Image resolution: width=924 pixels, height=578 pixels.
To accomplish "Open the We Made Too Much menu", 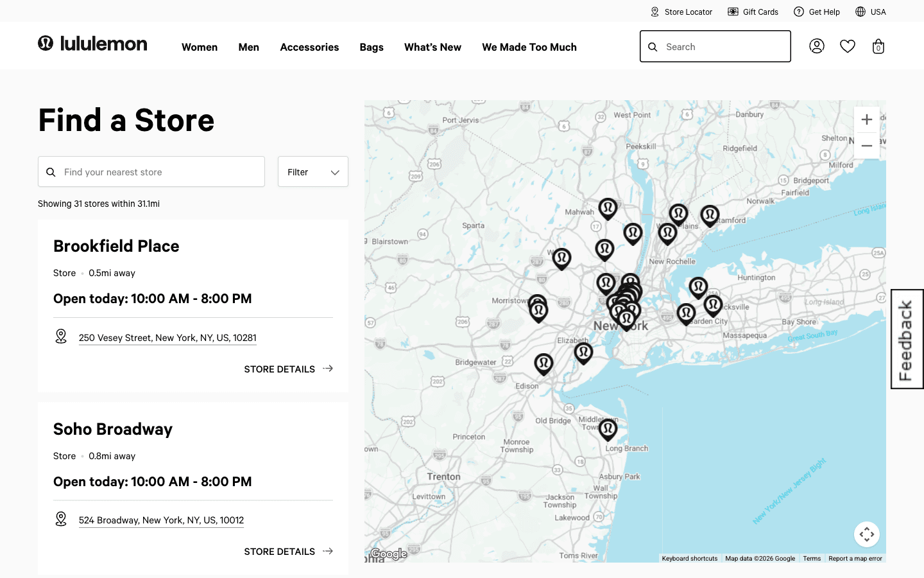I will pos(529,47).
